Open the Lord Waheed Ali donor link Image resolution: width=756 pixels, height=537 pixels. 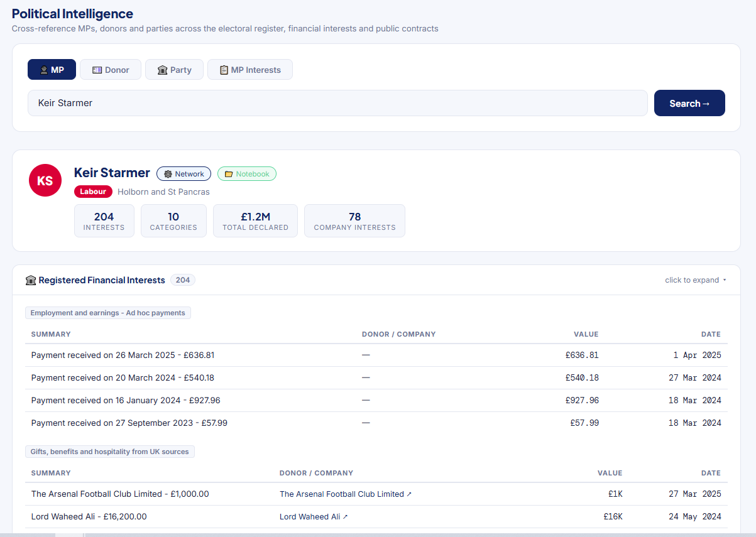[314, 517]
